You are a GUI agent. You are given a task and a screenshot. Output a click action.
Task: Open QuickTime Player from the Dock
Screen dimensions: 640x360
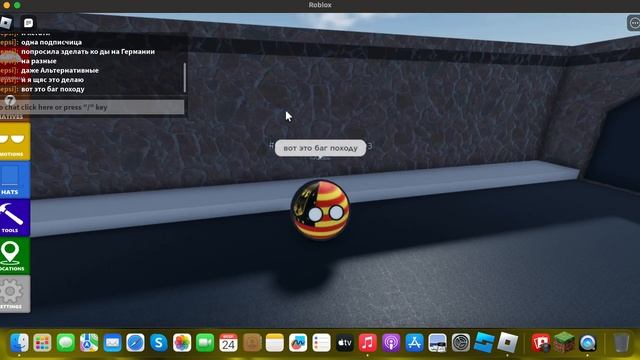click(x=588, y=342)
